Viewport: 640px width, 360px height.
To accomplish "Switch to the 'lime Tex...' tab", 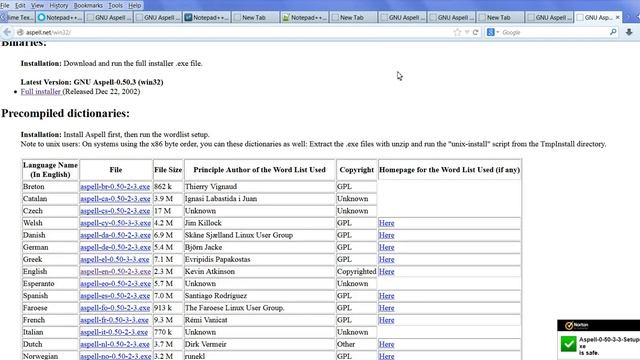I will tap(18, 18).
